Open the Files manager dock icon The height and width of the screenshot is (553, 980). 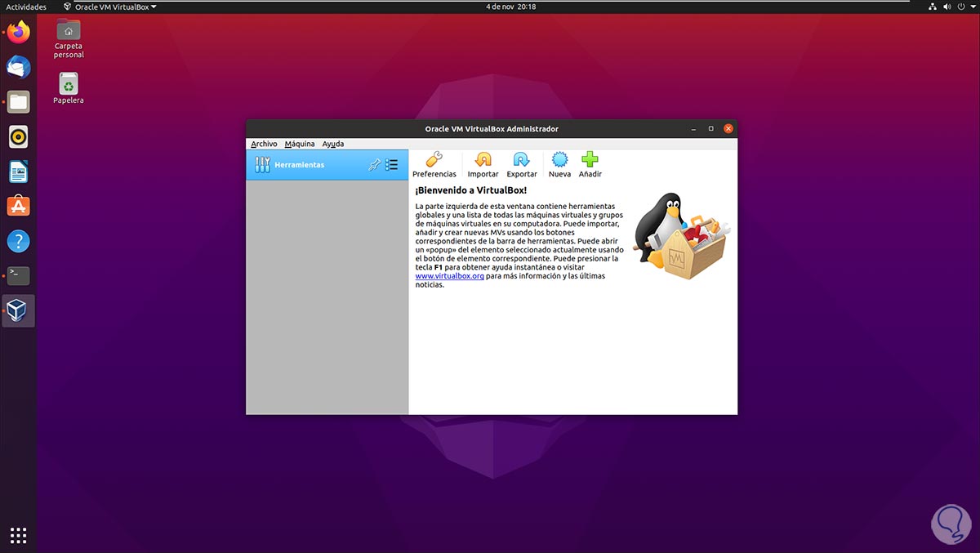coord(19,102)
